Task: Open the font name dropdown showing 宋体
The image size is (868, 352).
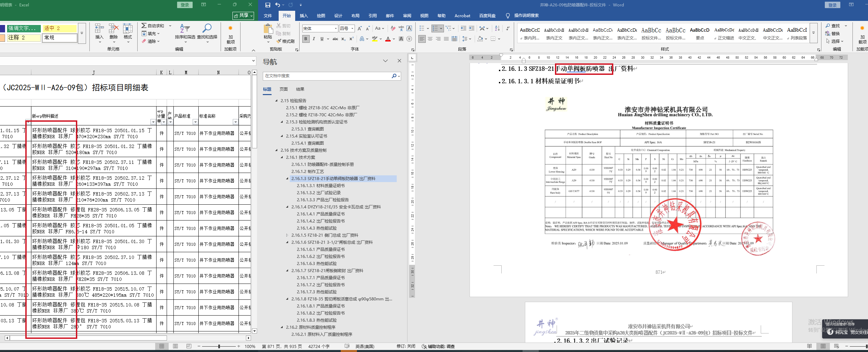Action: (335, 29)
